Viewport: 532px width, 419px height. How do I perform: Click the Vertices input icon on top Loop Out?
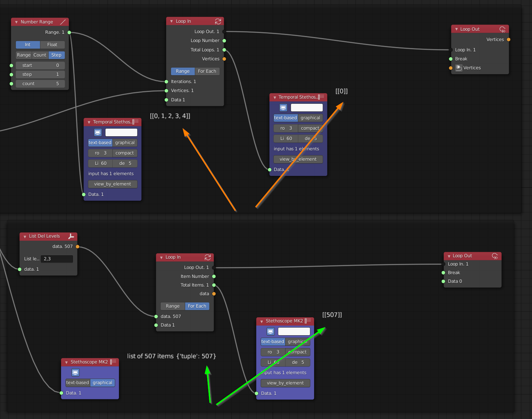tap(459, 68)
